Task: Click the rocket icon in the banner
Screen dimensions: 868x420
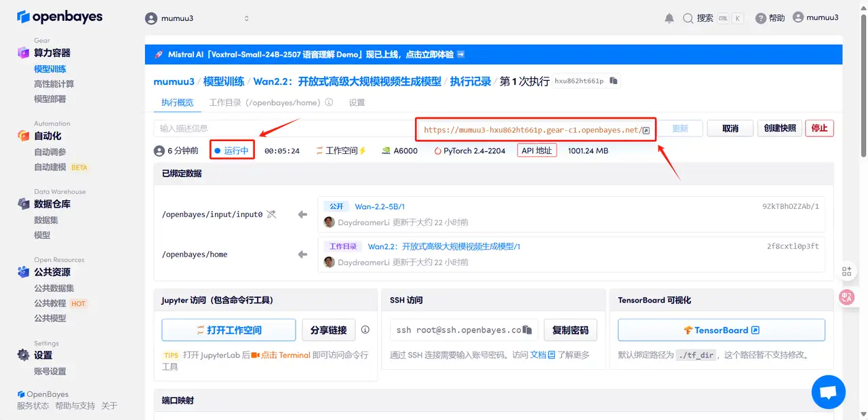Action: 159,55
